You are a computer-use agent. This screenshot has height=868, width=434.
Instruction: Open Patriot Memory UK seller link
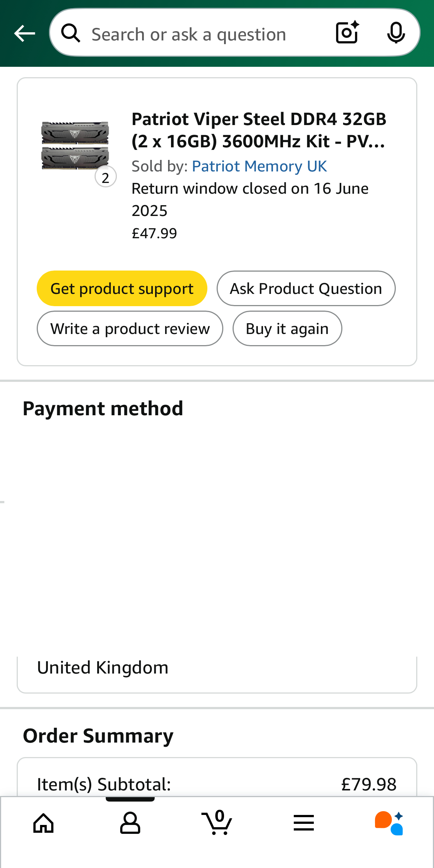[x=259, y=166]
